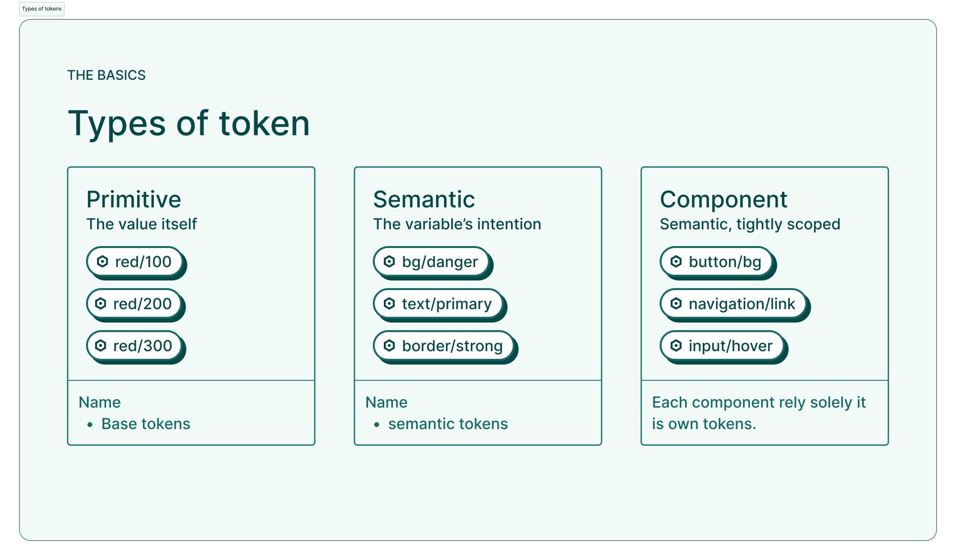Click the hexagon icon beside button/bg

point(676,261)
